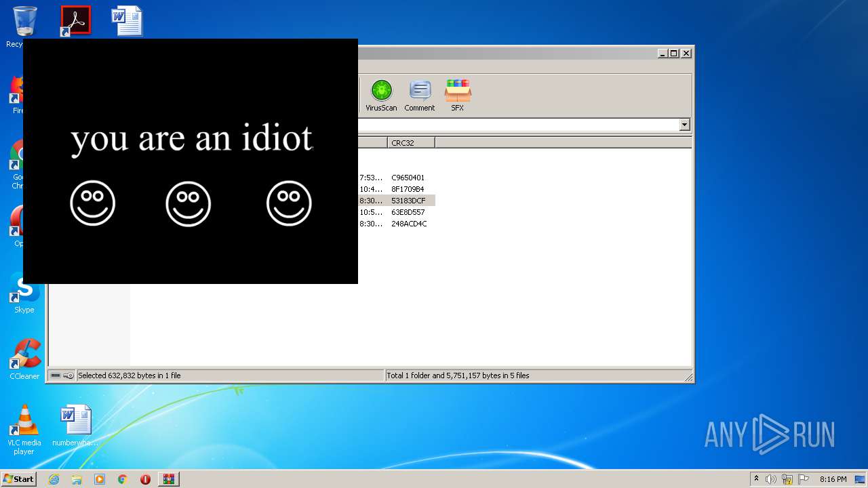This screenshot has height=488, width=868.
Task: Click drive icon in WinRAR status bar
Action: (x=56, y=375)
